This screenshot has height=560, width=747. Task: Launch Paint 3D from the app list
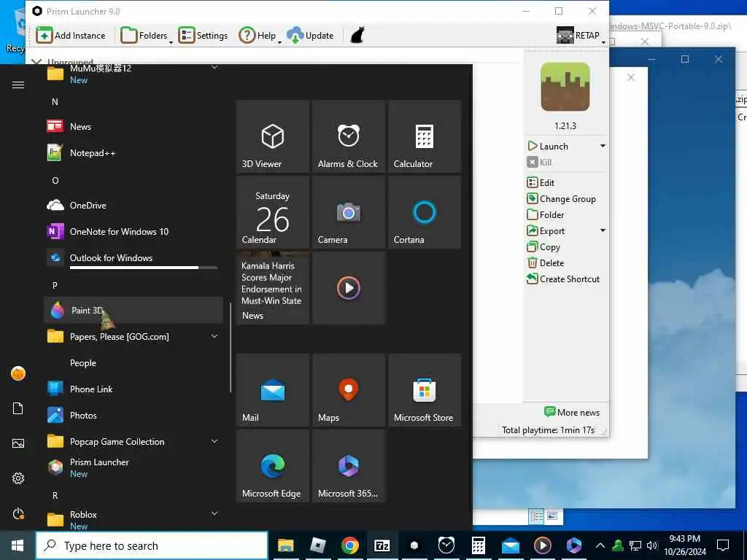133,311
